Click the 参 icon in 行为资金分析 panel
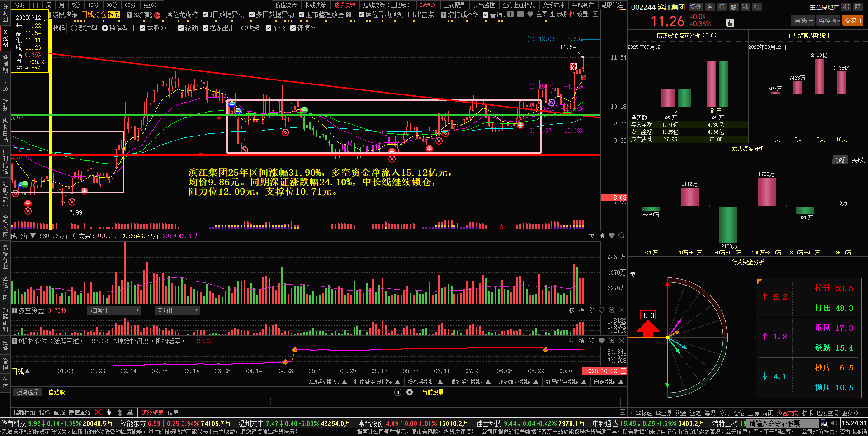This screenshot has width=868, height=436. pos(633,274)
